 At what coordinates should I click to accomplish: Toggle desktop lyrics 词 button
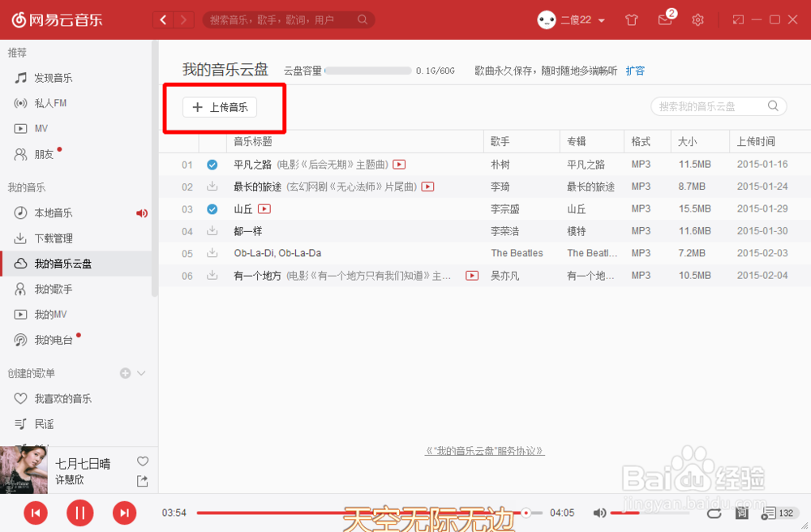pyautogui.click(x=742, y=513)
